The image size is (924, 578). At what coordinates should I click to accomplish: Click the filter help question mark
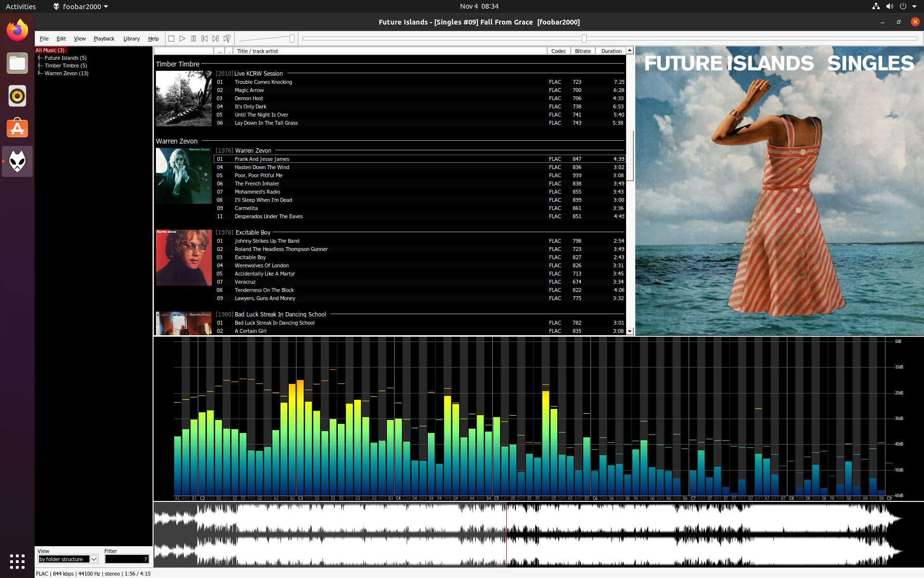pos(146,559)
